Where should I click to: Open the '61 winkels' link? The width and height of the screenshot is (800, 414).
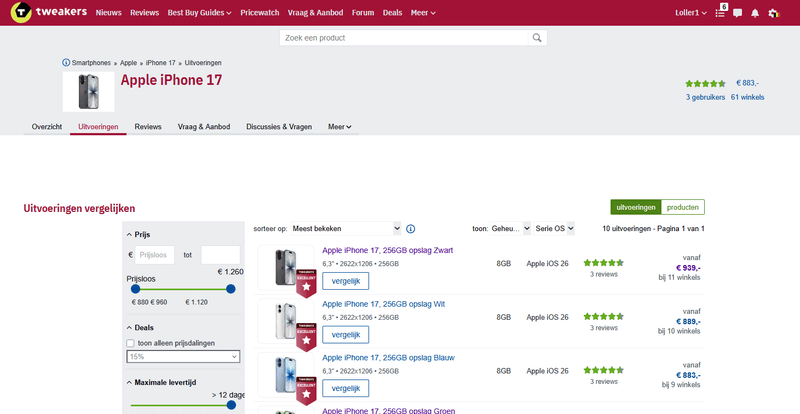pos(747,97)
